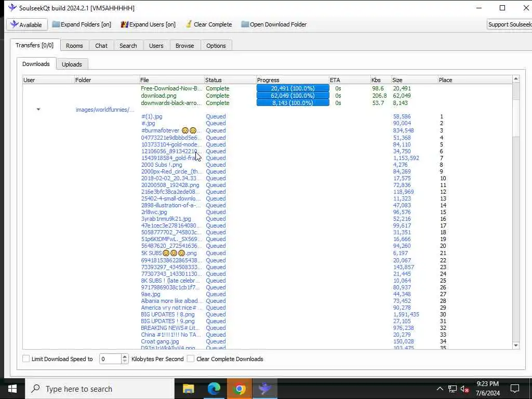This screenshot has width=532, height=399.
Task: Click the downloads list scrollbar down arrow
Action: (516, 345)
